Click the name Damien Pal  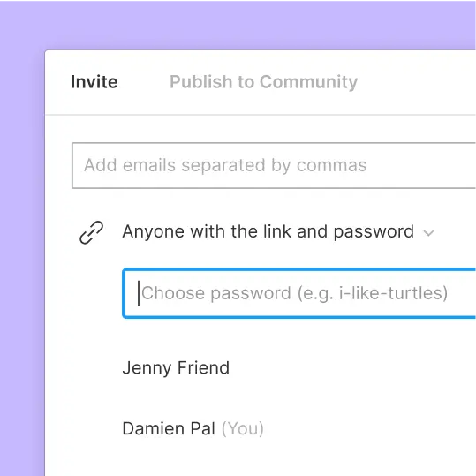pyautogui.click(x=169, y=428)
